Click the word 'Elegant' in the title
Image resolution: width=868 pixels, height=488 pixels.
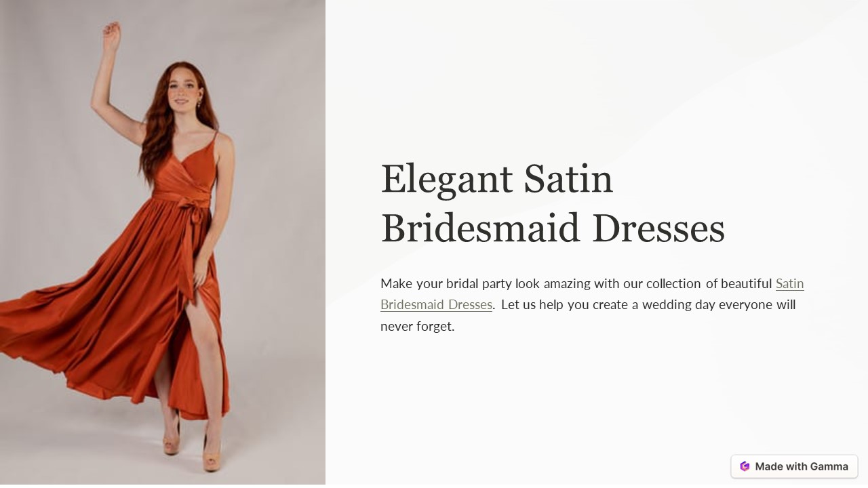coord(447,179)
